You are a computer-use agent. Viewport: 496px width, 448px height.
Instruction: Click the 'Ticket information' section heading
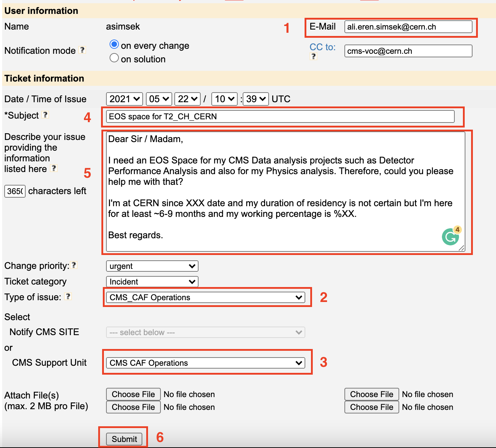pos(44,78)
